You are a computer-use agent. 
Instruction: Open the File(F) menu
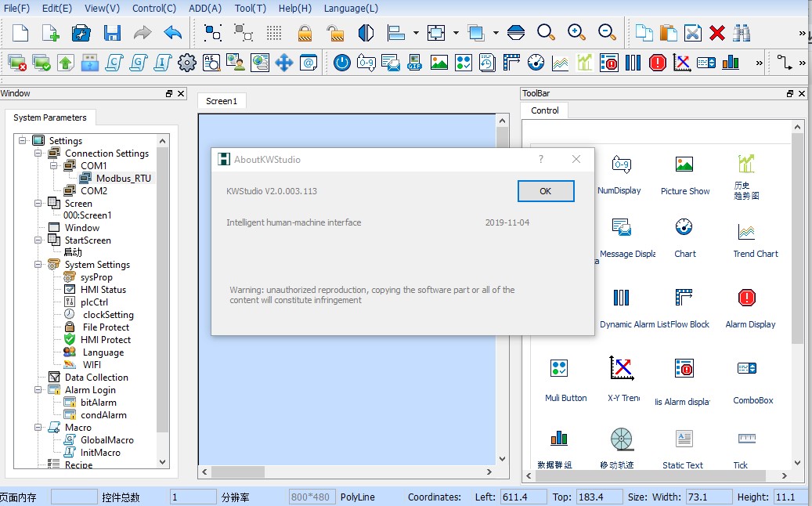click(x=16, y=9)
